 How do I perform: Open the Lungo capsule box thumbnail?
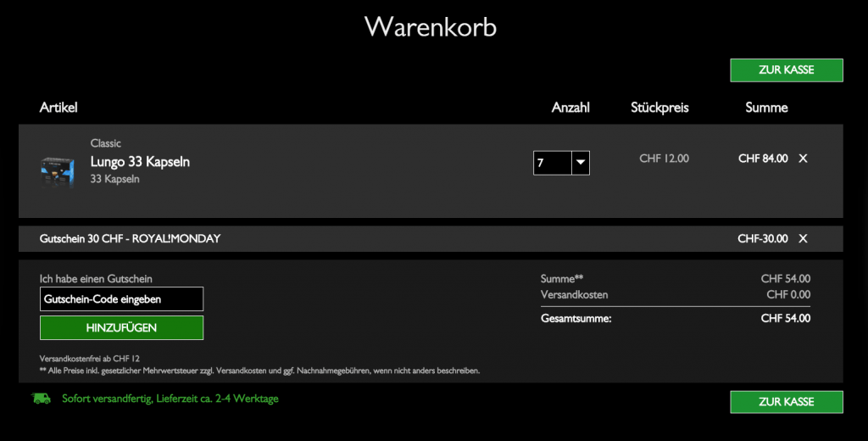58,172
